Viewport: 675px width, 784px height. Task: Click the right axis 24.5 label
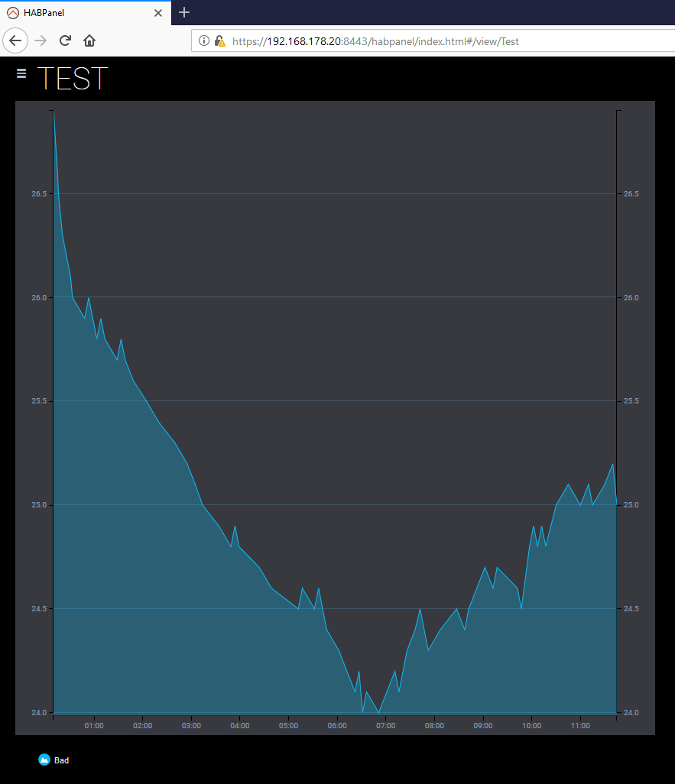click(x=631, y=608)
